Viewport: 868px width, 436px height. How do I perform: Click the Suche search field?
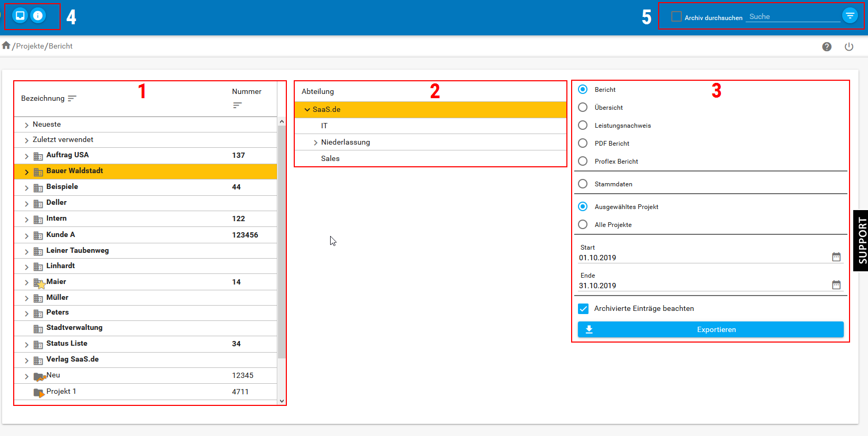pos(793,16)
